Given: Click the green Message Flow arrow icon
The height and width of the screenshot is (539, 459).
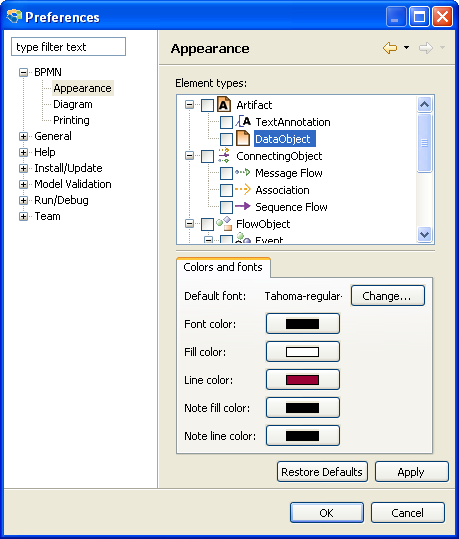Looking at the screenshot, I should 242,173.
